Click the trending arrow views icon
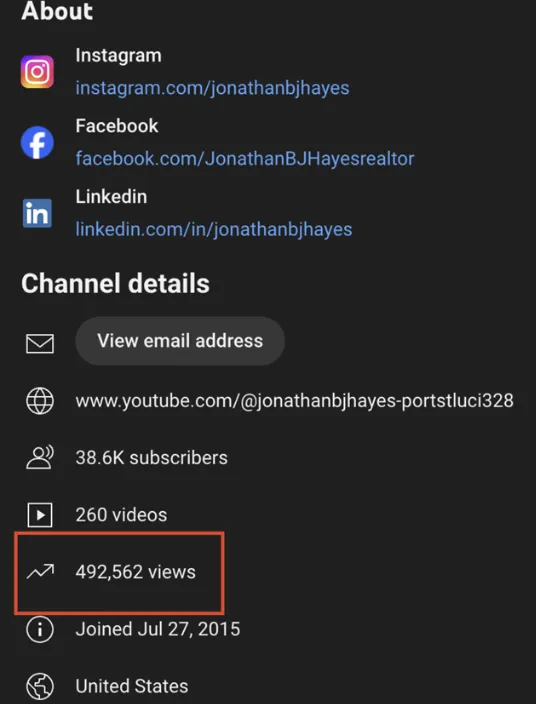The height and width of the screenshot is (704, 536). click(40, 572)
